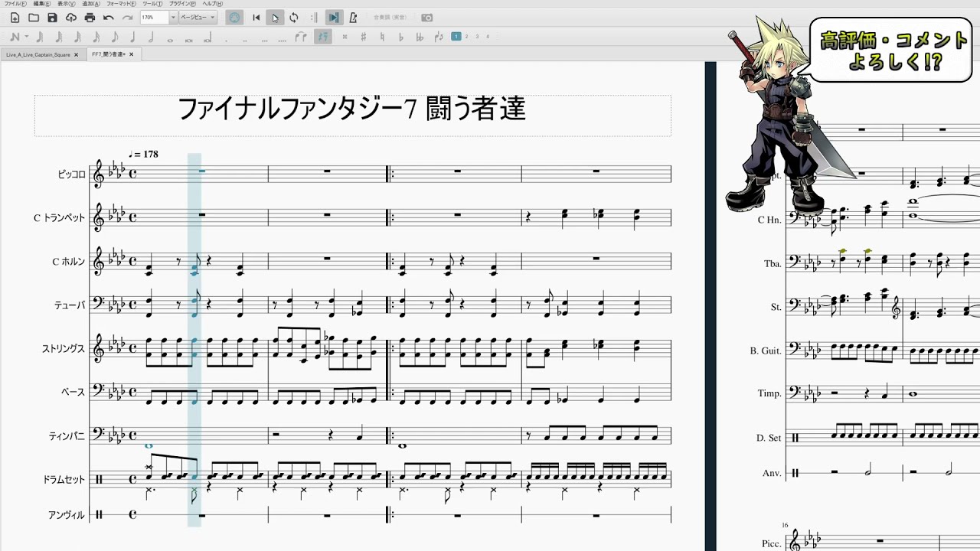Undo the last action

click(x=109, y=18)
